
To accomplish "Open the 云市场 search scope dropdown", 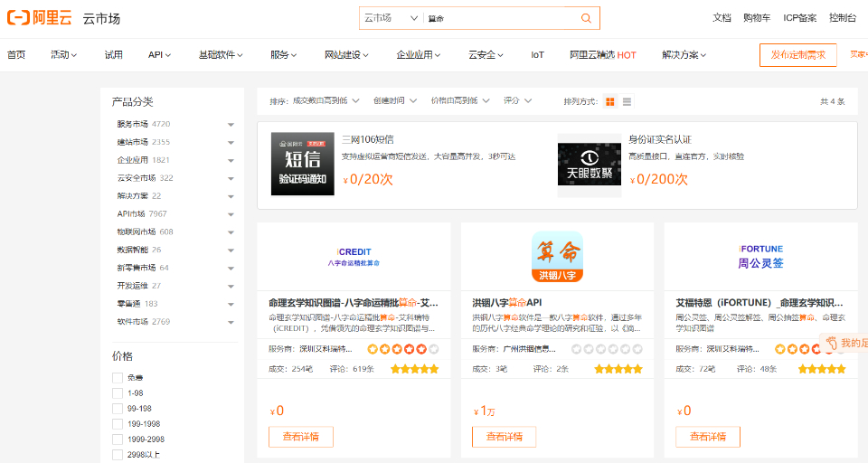I will tap(391, 18).
